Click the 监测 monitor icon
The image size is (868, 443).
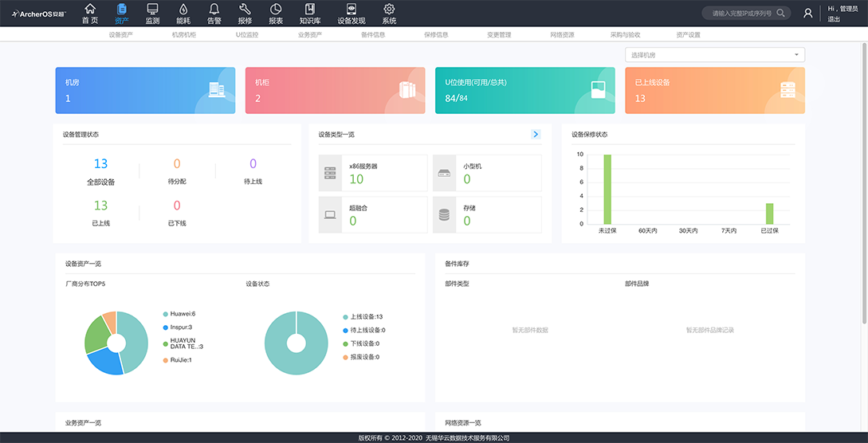[x=152, y=9]
